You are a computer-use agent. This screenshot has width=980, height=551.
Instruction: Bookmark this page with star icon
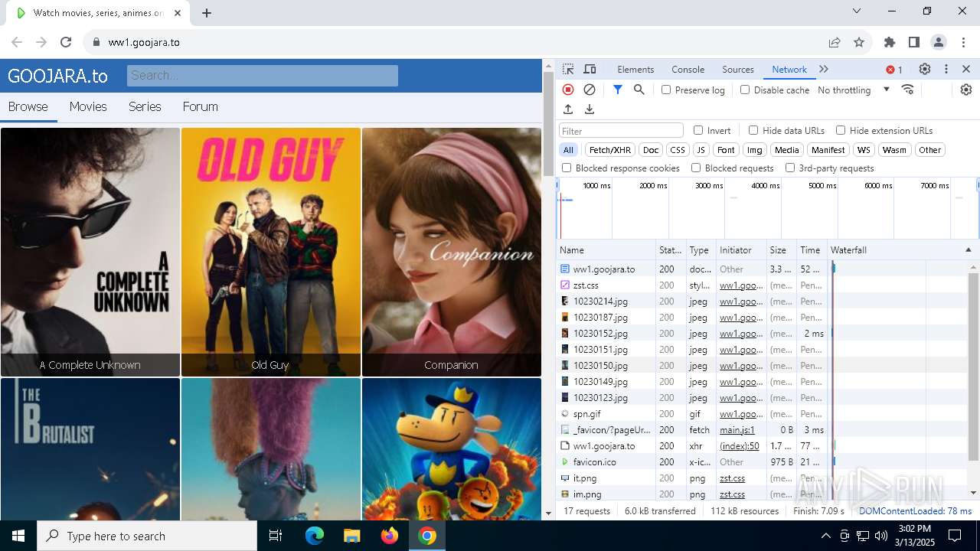(859, 42)
